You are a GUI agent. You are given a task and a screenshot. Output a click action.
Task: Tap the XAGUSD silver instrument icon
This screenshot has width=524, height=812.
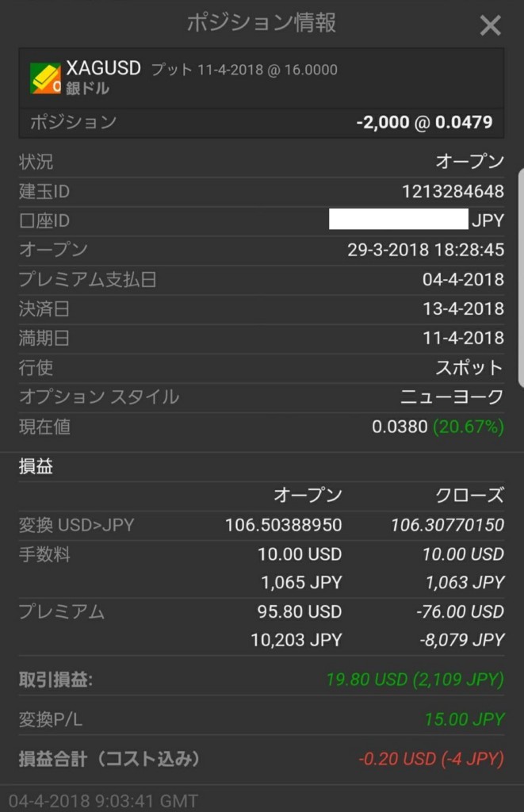[45, 79]
